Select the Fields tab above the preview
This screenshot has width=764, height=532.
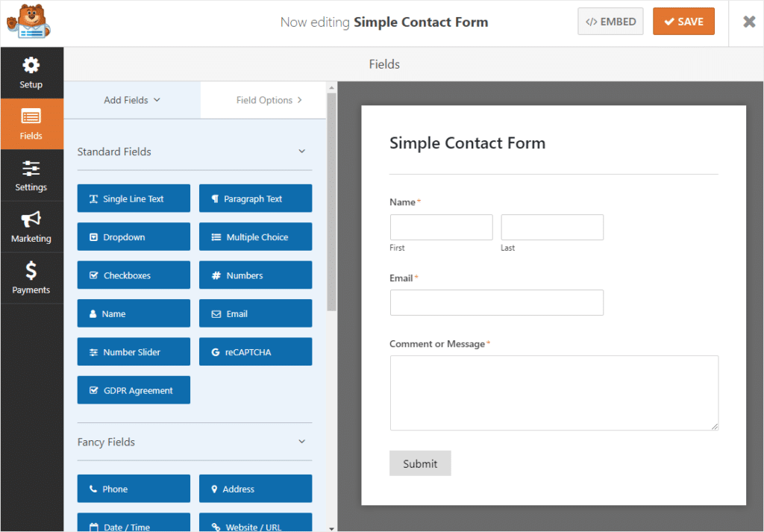383,64
